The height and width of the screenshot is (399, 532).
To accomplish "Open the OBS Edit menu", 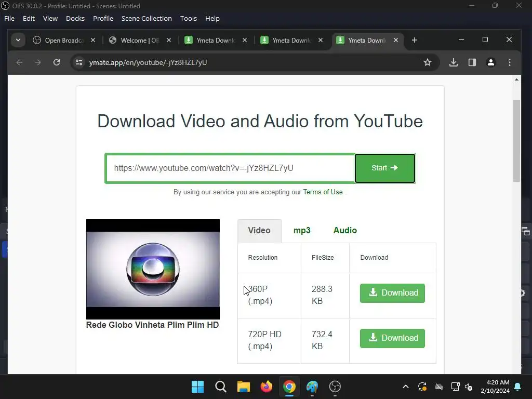I will [x=29, y=18].
